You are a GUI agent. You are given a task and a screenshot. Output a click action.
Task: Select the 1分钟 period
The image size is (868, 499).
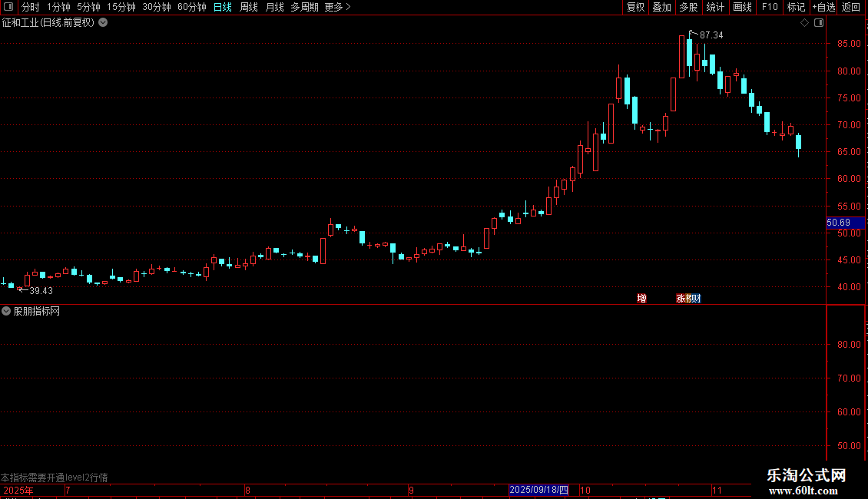[x=58, y=7]
